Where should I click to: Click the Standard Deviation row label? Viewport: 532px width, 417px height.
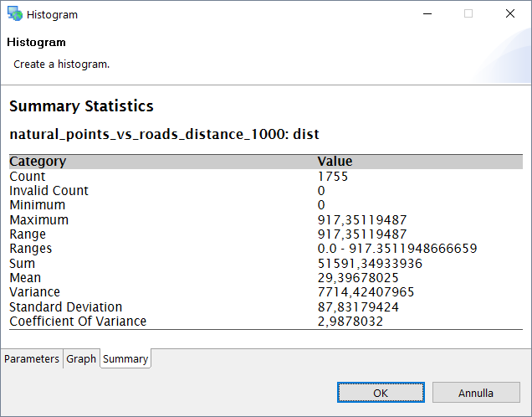point(65,307)
